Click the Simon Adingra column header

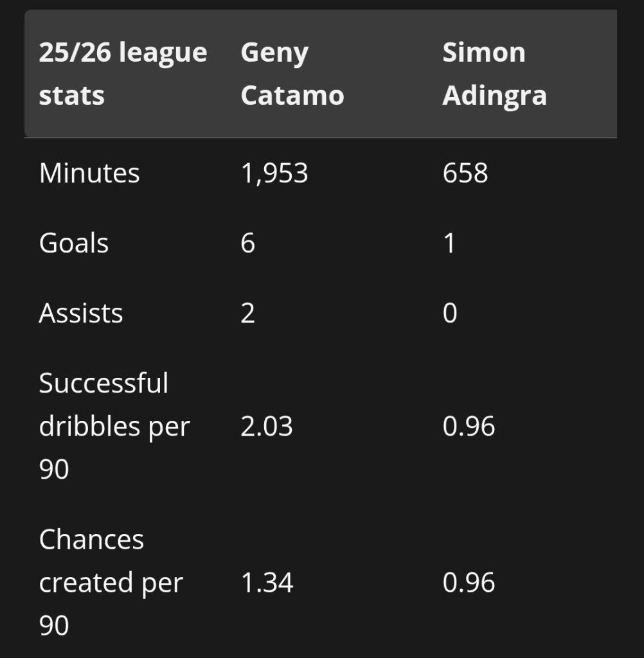pyautogui.click(x=494, y=74)
